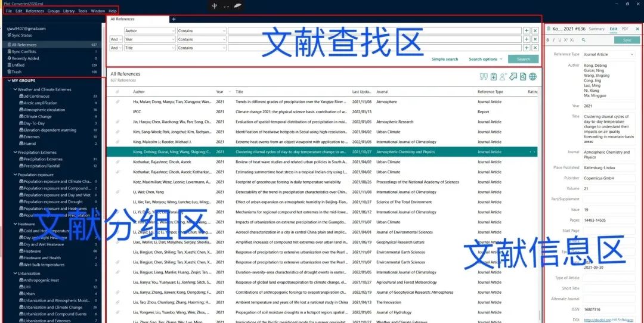Viewport: 644px width, 323px height.
Task: Open the And operator dropdown for the Year row
Action: (116, 39)
